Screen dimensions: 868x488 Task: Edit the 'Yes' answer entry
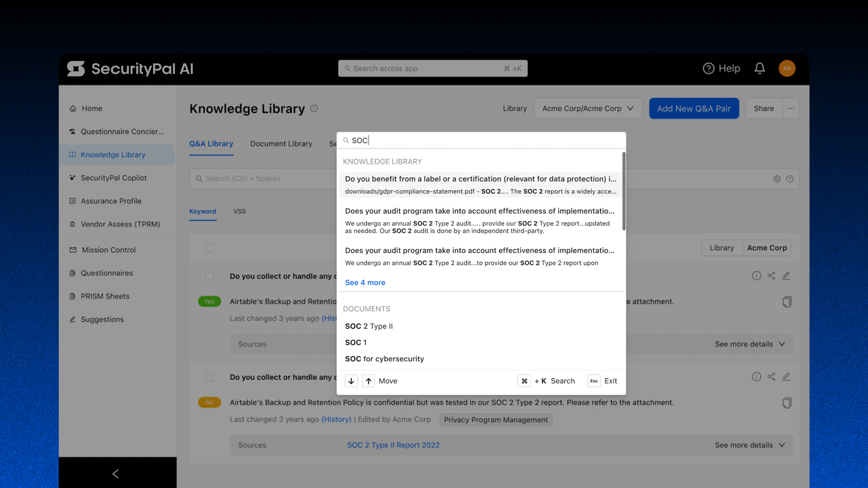[x=786, y=276]
